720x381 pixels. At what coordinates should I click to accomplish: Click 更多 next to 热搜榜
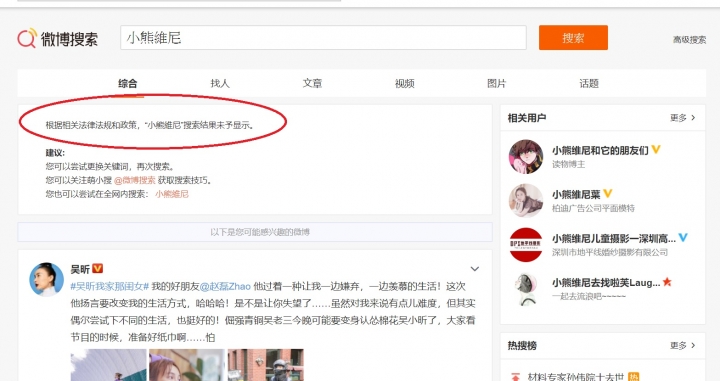point(682,345)
